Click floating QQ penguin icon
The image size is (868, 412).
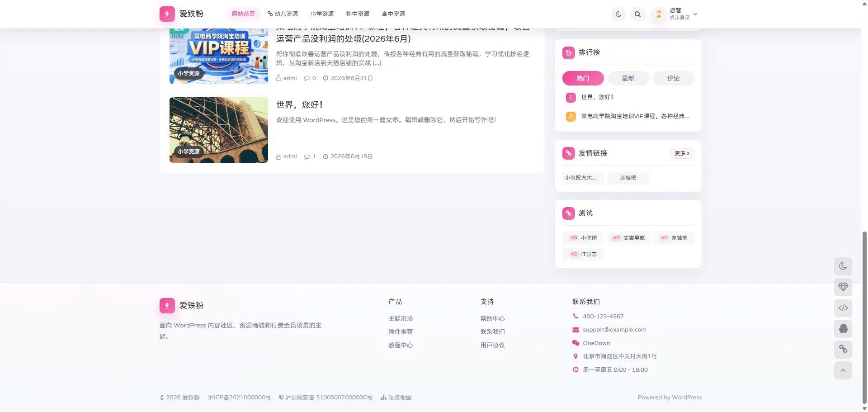[843, 329]
